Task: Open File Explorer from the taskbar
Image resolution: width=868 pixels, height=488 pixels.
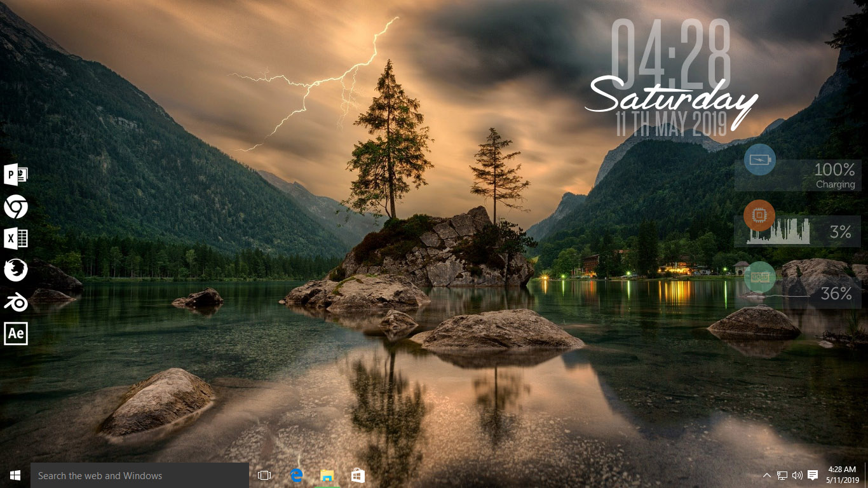Action: tap(327, 475)
